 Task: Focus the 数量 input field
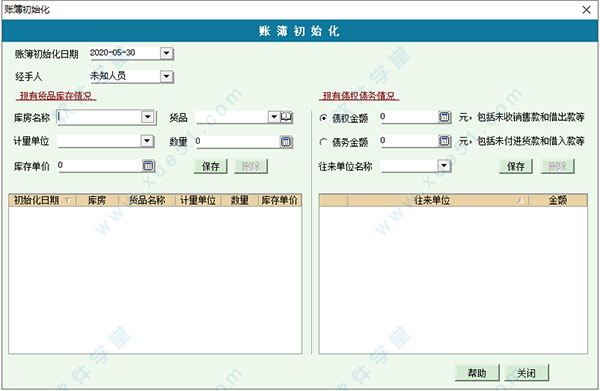coord(237,142)
